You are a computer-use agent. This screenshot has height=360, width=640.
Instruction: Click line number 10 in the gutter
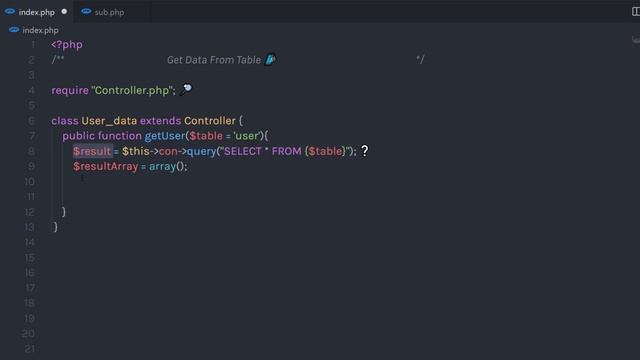coord(29,182)
